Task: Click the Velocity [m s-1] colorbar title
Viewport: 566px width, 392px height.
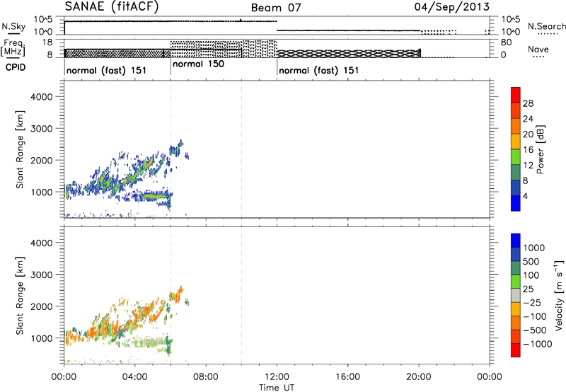Action: click(559, 295)
